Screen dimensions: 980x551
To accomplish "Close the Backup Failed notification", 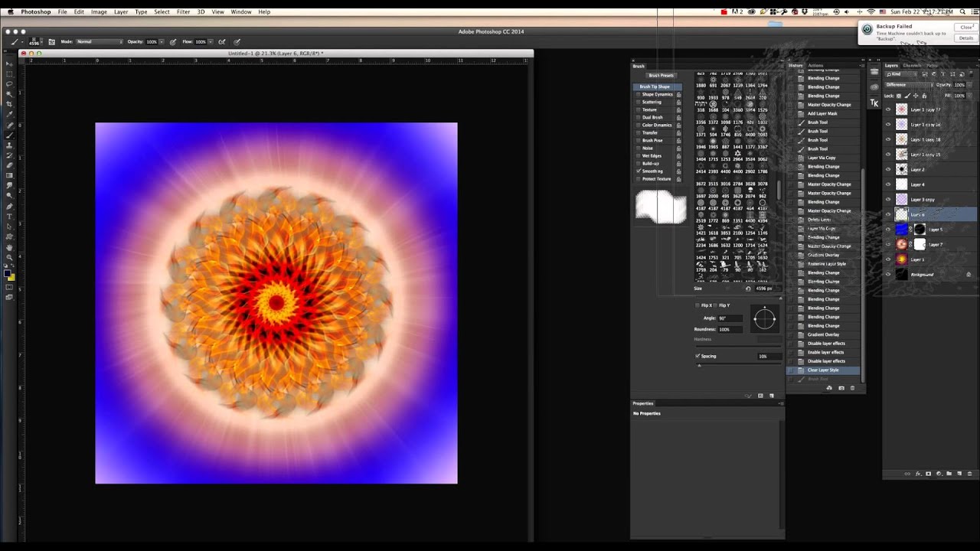I will pos(966,27).
